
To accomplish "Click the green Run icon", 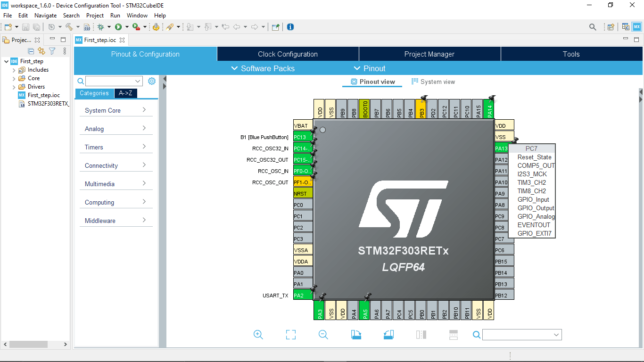I will [118, 27].
